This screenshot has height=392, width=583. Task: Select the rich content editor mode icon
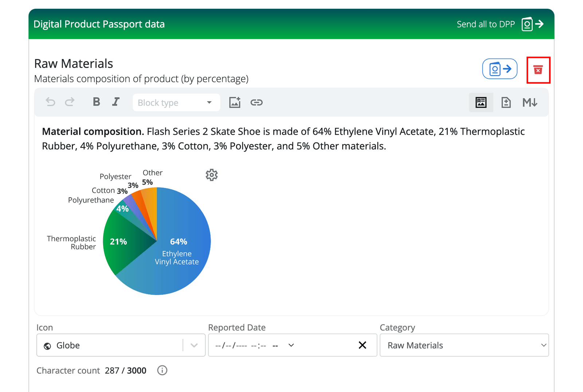[481, 102]
